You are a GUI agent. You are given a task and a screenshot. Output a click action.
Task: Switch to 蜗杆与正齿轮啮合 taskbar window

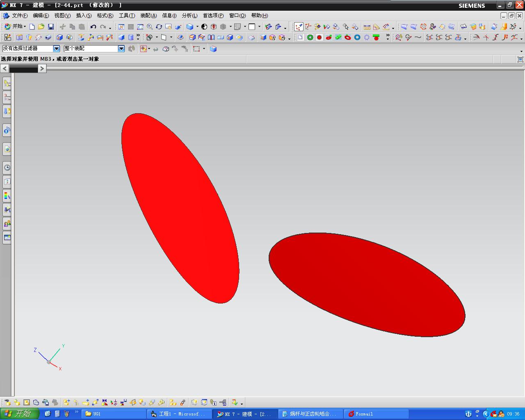click(x=310, y=414)
